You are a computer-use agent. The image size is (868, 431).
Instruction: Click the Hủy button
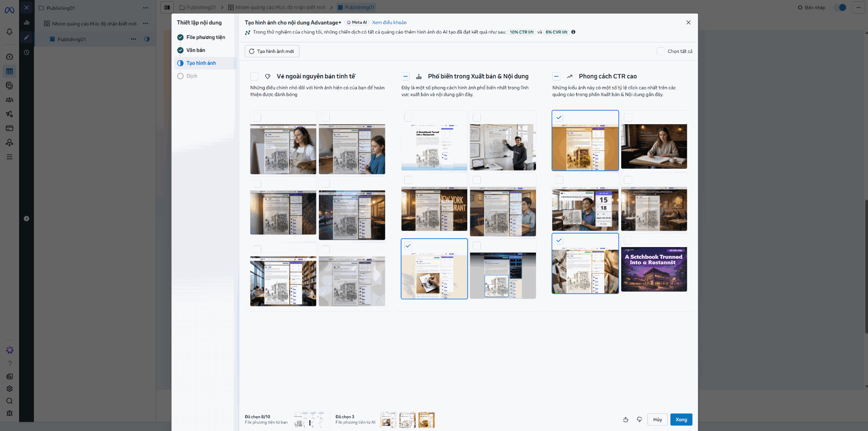658,420
